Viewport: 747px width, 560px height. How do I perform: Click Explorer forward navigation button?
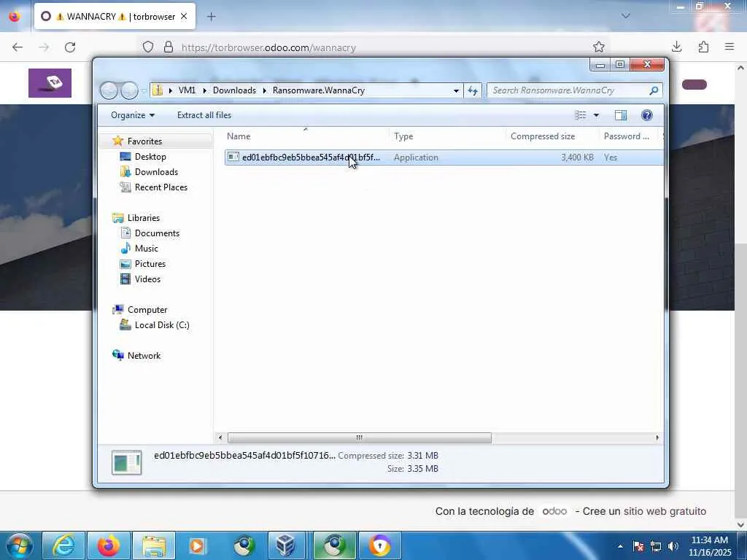pyautogui.click(x=129, y=90)
